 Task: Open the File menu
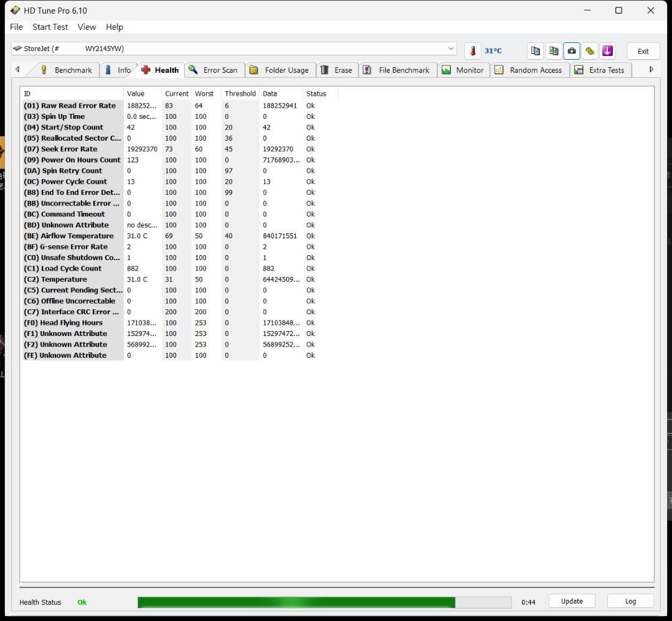click(16, 27)
